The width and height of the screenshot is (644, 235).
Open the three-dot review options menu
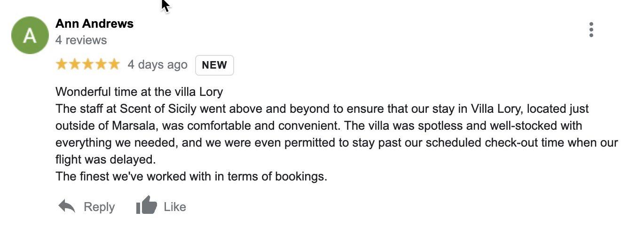[x=591, y=30]
